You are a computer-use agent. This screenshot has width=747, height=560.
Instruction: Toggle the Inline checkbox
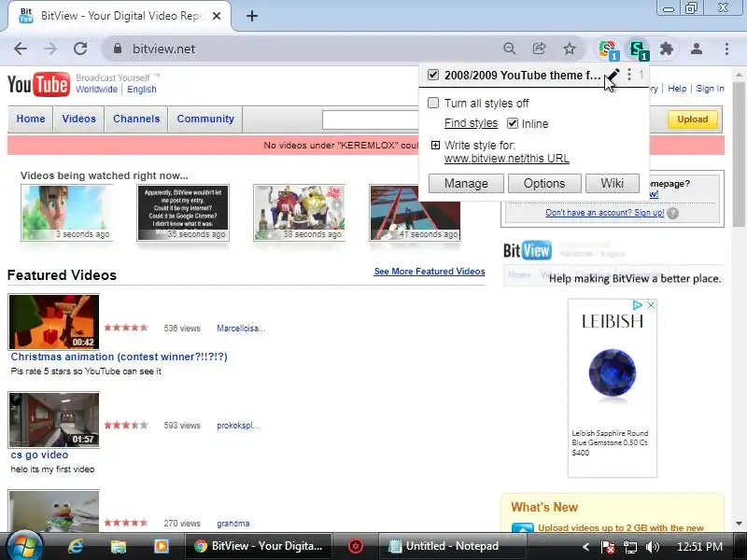(x=512, y=123)
